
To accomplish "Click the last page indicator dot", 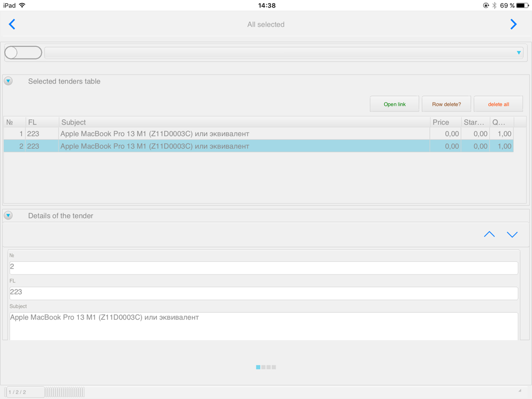I will pyautogui.click(x=274, y=367).
